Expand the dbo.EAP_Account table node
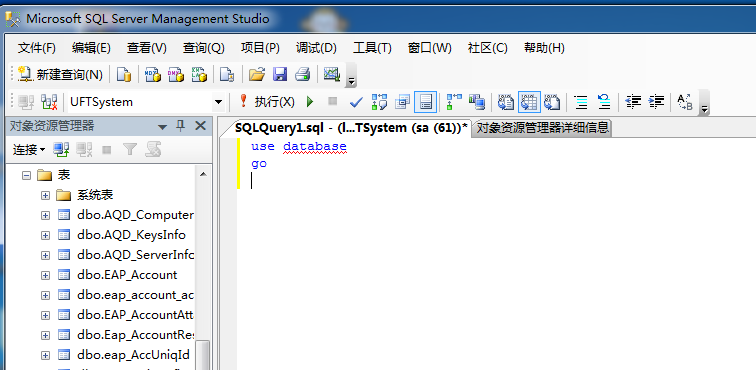 [x=45, y=275]
